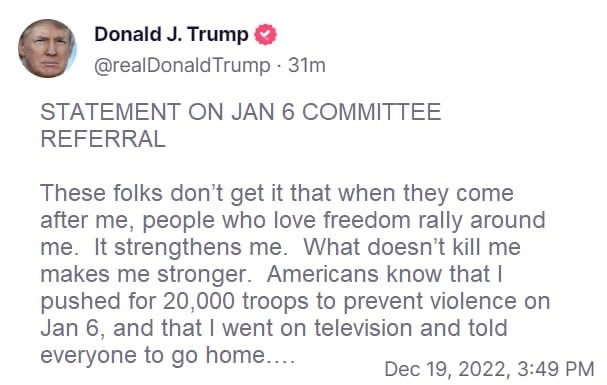Image resolution: width=607 pixels, height=385 pixels.
Task: Click the opening words "These folks"
Action: click(101, 193)
